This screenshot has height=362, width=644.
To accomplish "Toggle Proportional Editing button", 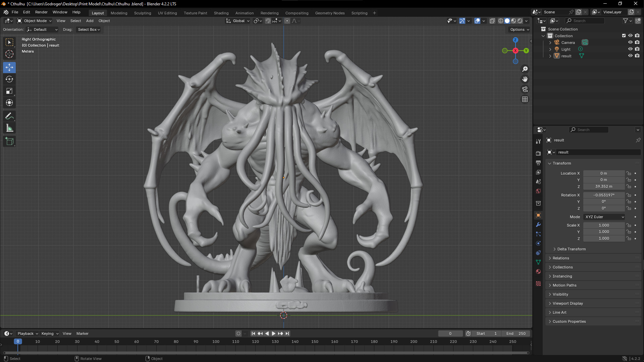I will click(287, 21).
